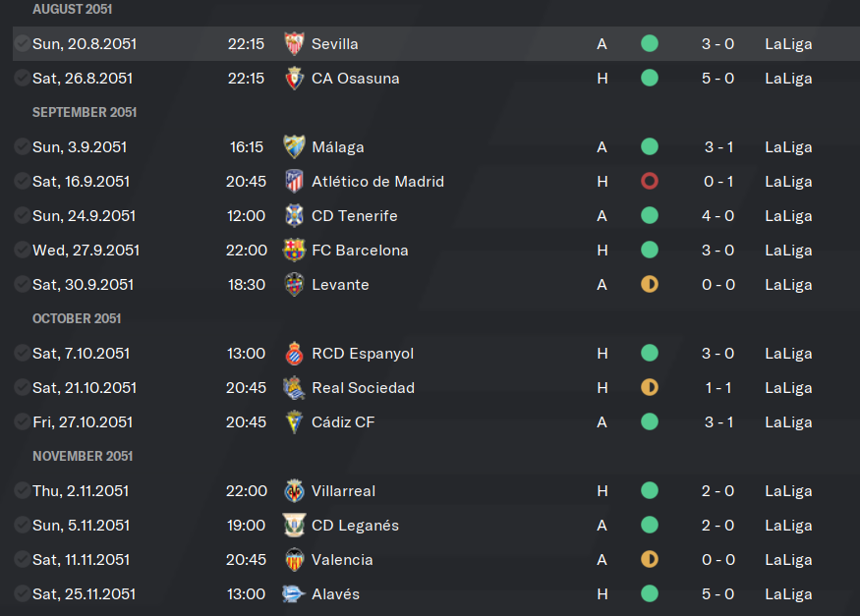Open the 3 - 0 result against FC Barcelona
This screenshot has width=860, height=616.
(x=717, y=251)
